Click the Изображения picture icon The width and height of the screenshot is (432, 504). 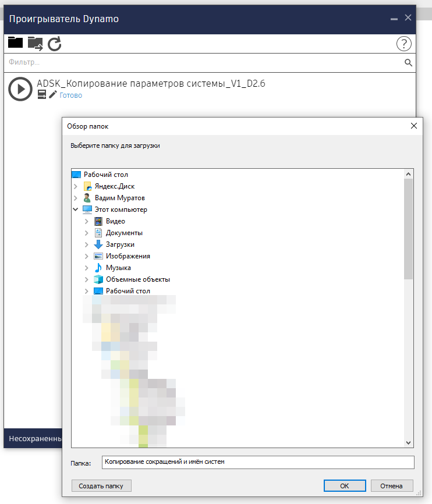(98, 256)
